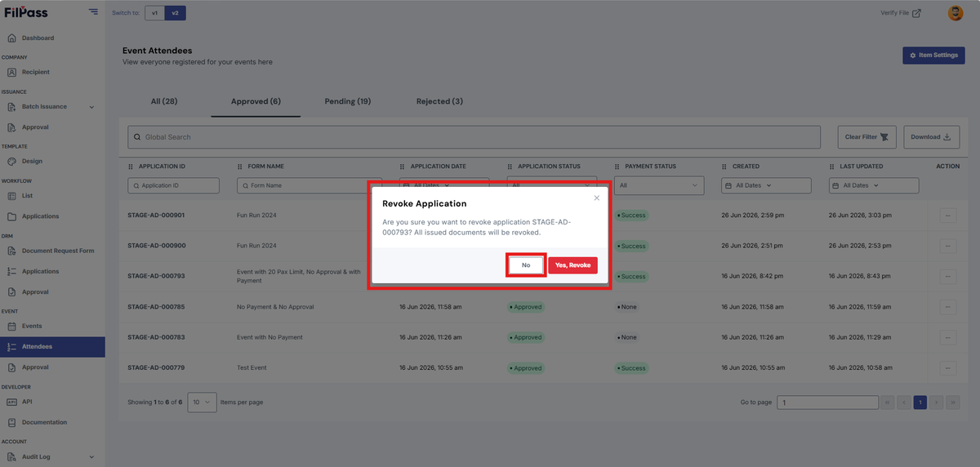The height and width of the screenshot is (467, 980).
Task: Open the Design palette icon in sidebar
Action: click(x=11, y=161)
